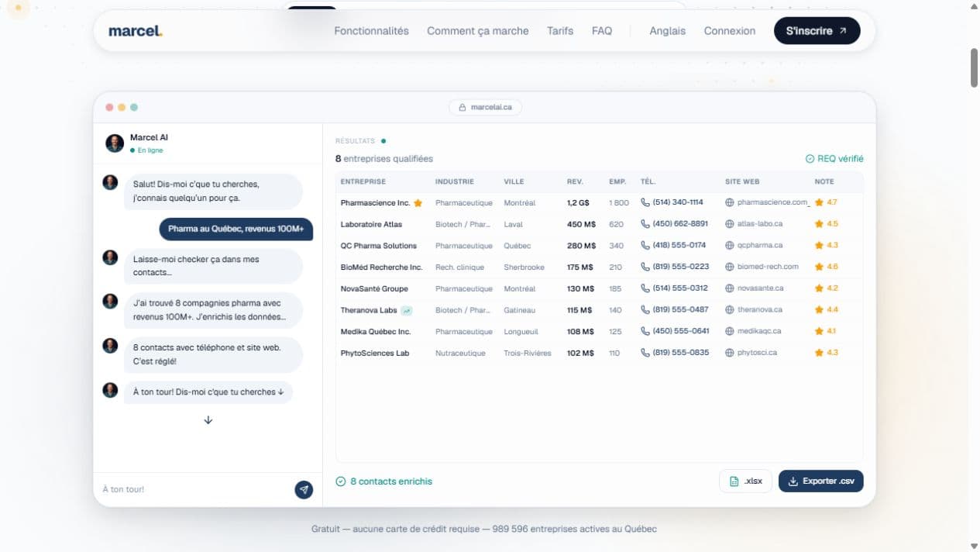Select the BioMéd Recherche Inc. row name
The image size is (980, 552).
tap(382, 267)
